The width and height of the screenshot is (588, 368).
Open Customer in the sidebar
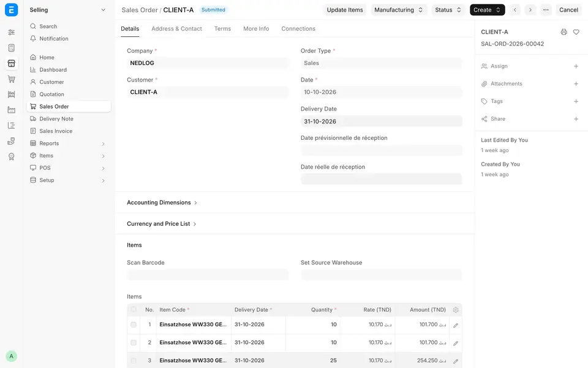pyautogui.click(x=69, y=82)
